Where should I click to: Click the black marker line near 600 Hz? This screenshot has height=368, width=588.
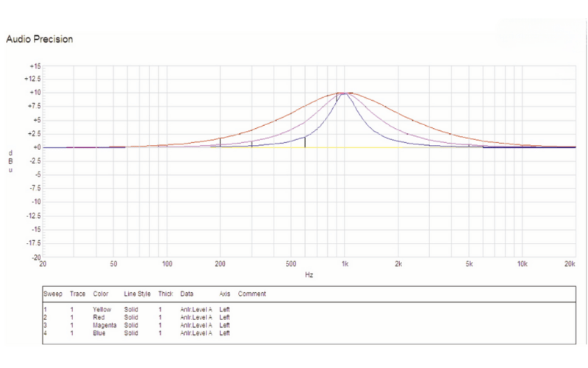(305, 142)
